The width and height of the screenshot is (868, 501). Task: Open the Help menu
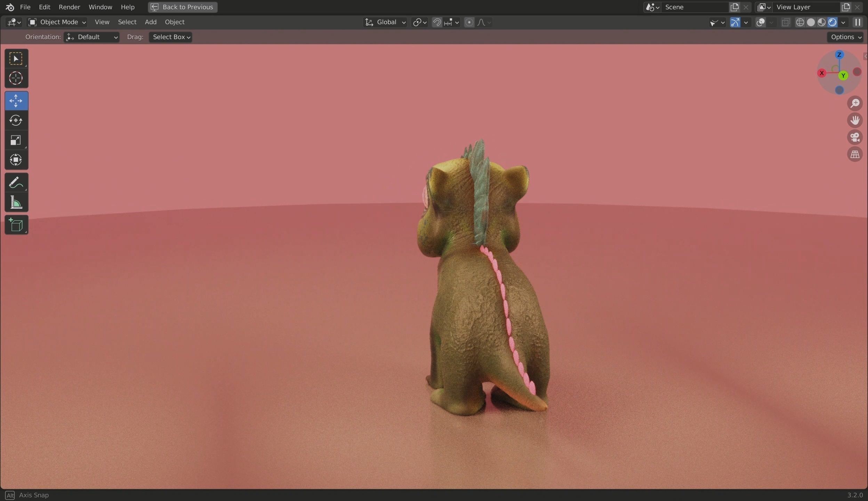click(128, 7)
